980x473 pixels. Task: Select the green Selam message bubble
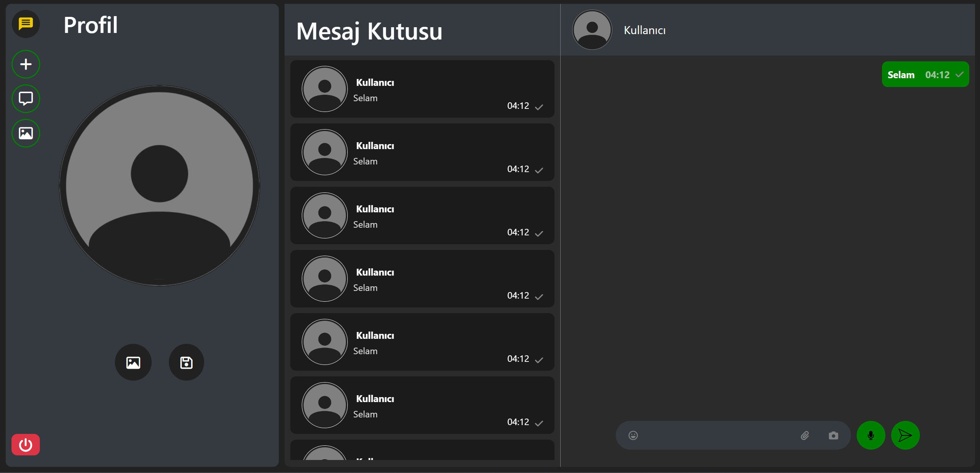[x=925, y=74]
